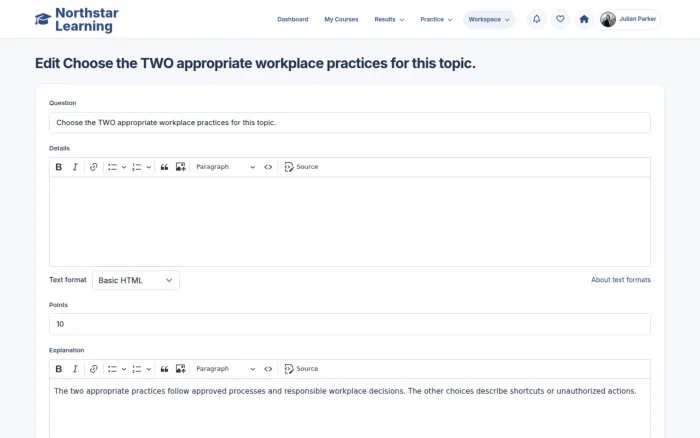The height and width of the screenshot is (438, 700).
Task: Insert code in Details editor
Action: tap(268, 167)
